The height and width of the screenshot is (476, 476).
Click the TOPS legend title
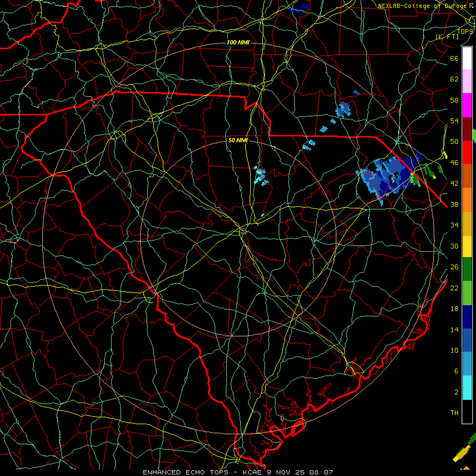pos(465,31)
